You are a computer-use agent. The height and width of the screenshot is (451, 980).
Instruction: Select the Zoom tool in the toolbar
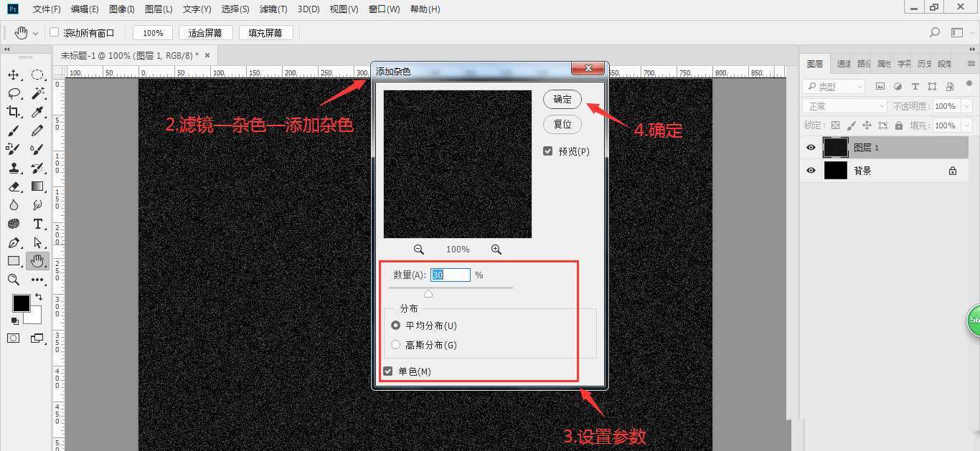point(14,279)
